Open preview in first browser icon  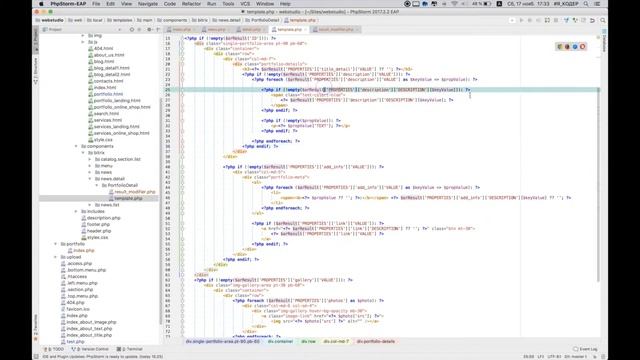pos(560,47)
